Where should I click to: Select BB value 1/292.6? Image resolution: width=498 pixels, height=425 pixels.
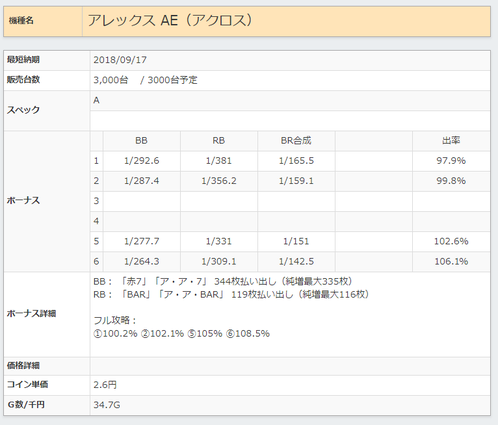tap(142, 161)
